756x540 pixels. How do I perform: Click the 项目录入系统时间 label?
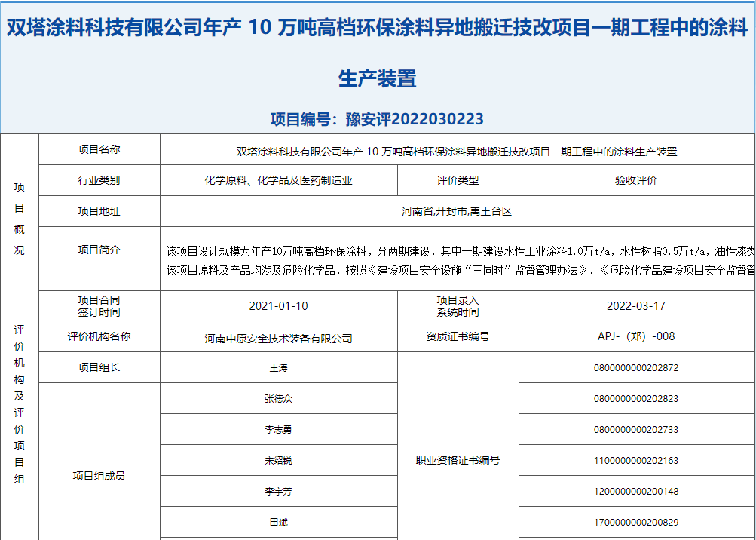click(458, 306)
